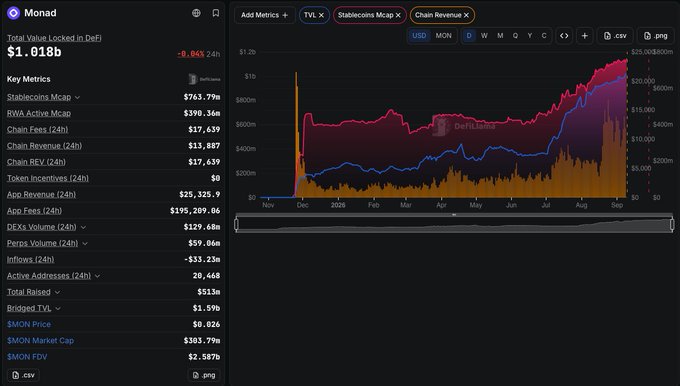The width and height of the screenshot is (680, 386).
Task: Click the Key Metrics heading
Action: tap(29, 79)
